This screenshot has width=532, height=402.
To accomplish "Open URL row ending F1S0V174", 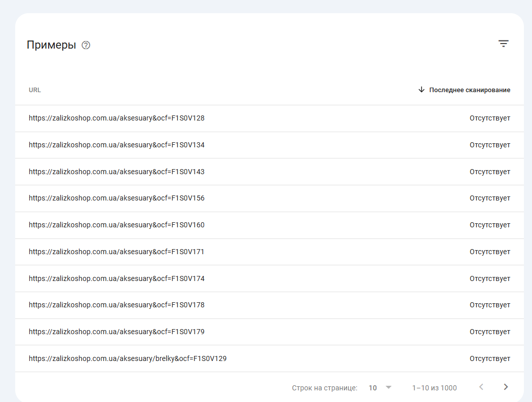I will (270, 278).
